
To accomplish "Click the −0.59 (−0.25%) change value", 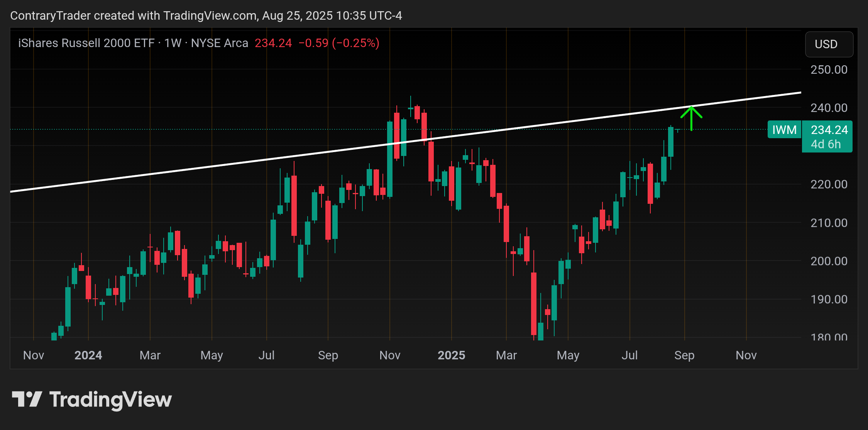I will (339, 43).
